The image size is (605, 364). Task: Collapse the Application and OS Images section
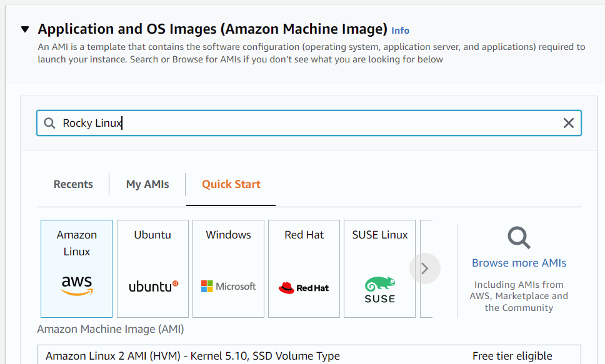tap(25, 29)
